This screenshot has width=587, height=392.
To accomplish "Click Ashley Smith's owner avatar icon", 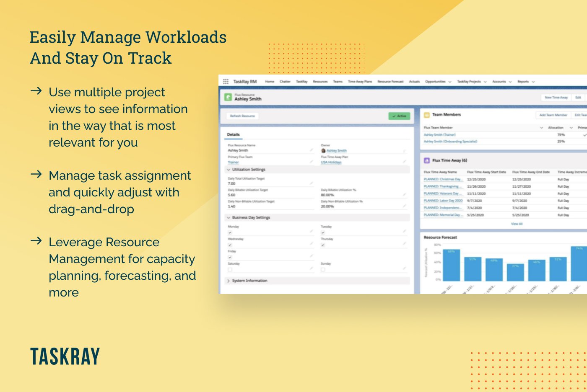I will 324,150.
